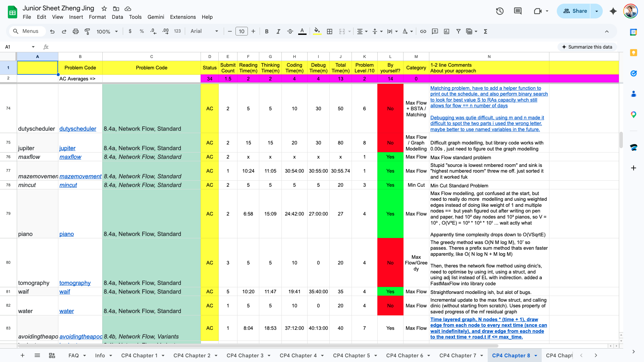Open the Data menu

(x=117, y=17)
